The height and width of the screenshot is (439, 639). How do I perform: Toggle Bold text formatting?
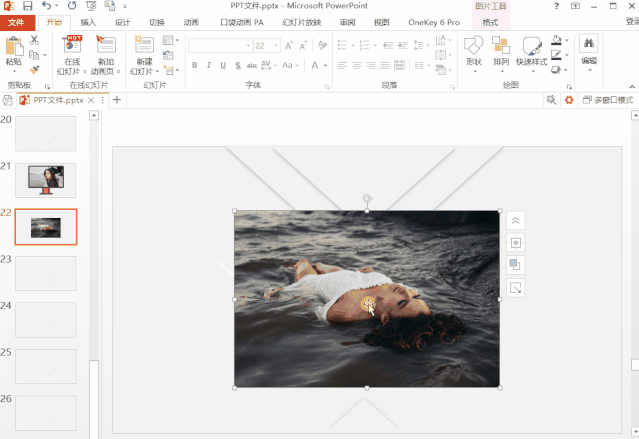pos(194,65)
